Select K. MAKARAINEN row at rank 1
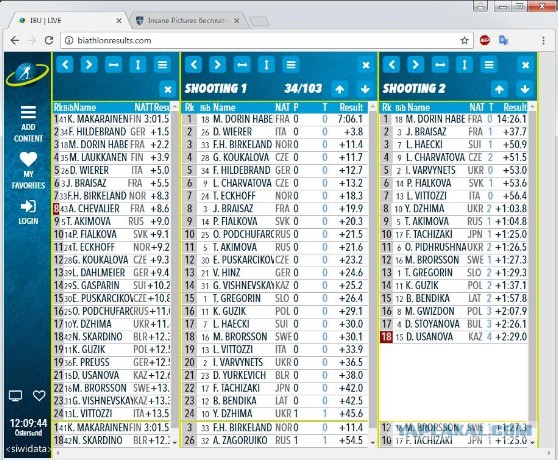The image size is (558, 460). tap(112, 119)
